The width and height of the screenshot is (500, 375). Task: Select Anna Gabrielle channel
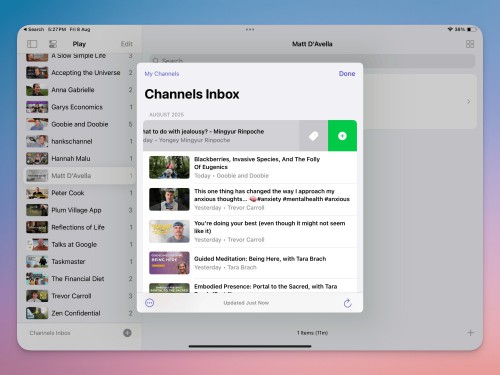click(79, 90)
